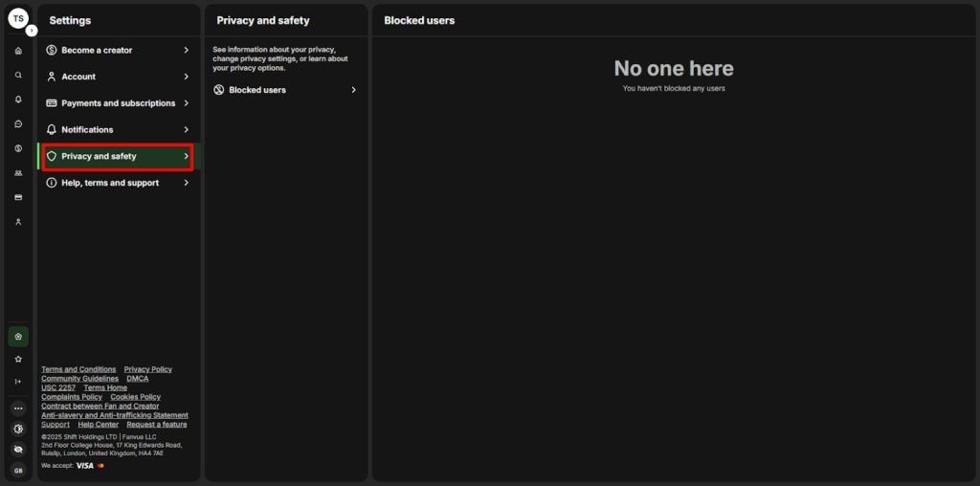The height and width of the screenshot is (486, 980).
Task: Click chevron beside Account
Action: [x=187, y=77]
